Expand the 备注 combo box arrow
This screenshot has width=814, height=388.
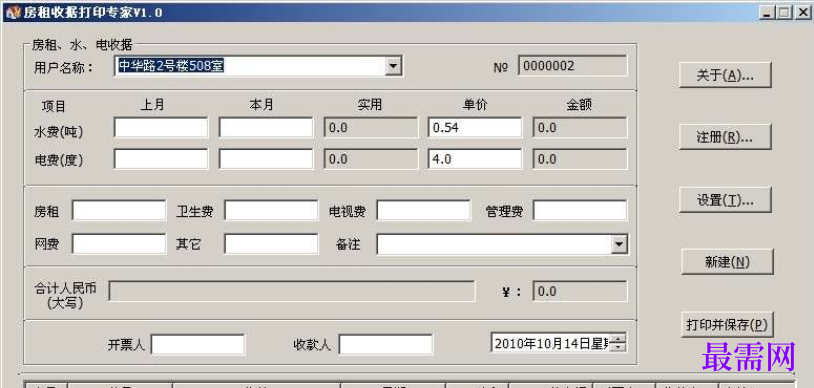click(x=619, y=244)
